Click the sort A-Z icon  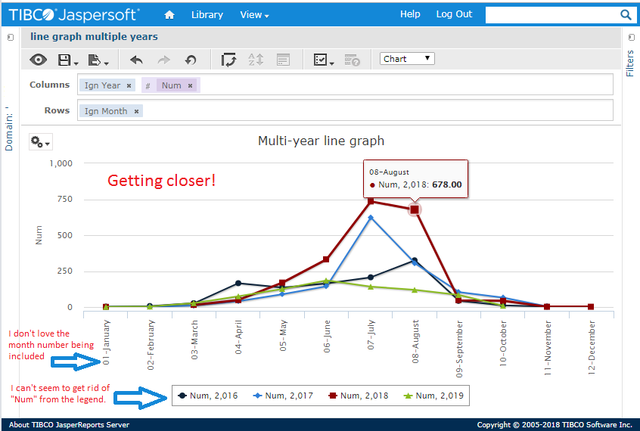[256, 60]
